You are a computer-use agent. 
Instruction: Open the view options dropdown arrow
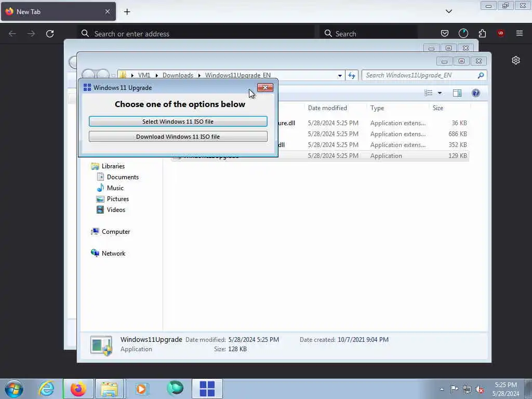(x=440, y=93)
